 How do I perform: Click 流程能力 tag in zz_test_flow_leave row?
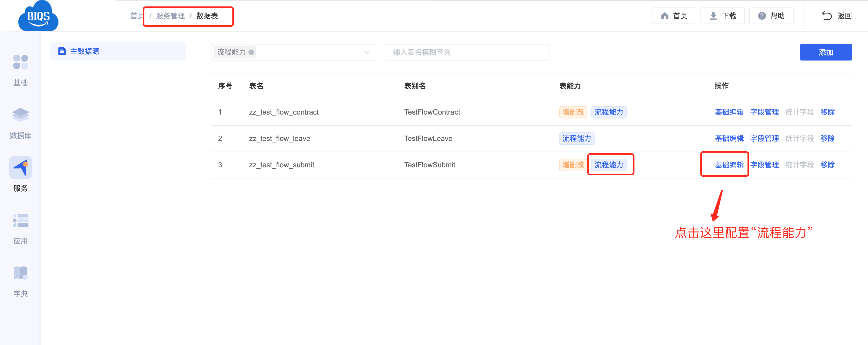[x=576, y=138]
